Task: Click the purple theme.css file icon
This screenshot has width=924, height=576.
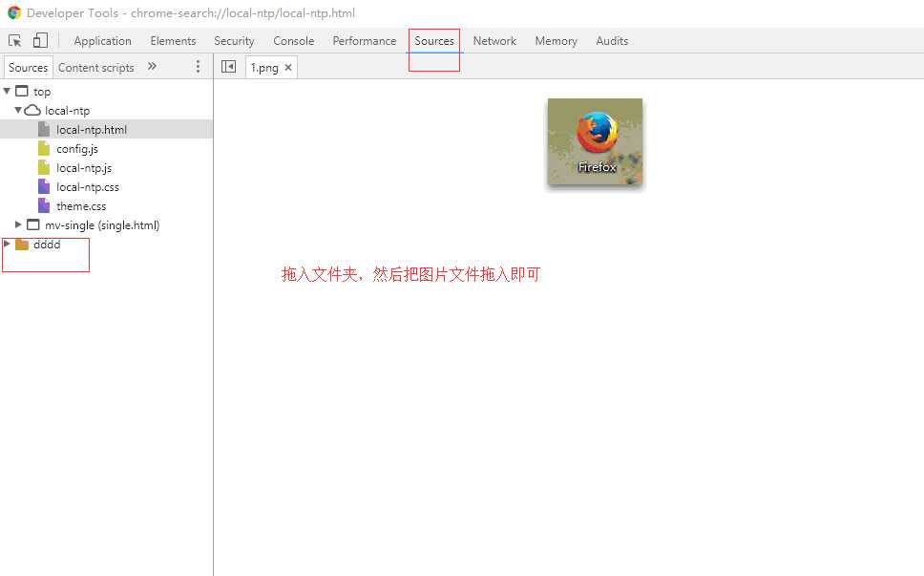Action: tap(44, 205)
